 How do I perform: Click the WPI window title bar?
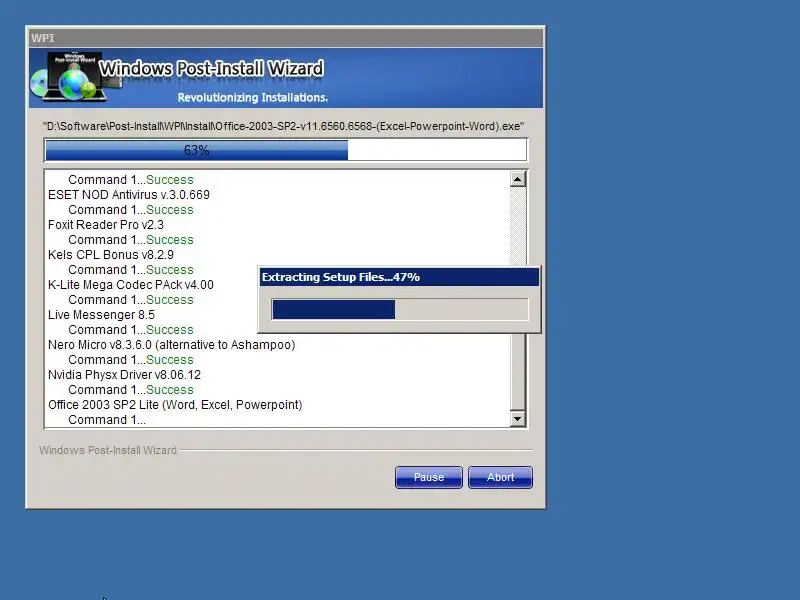286,38
